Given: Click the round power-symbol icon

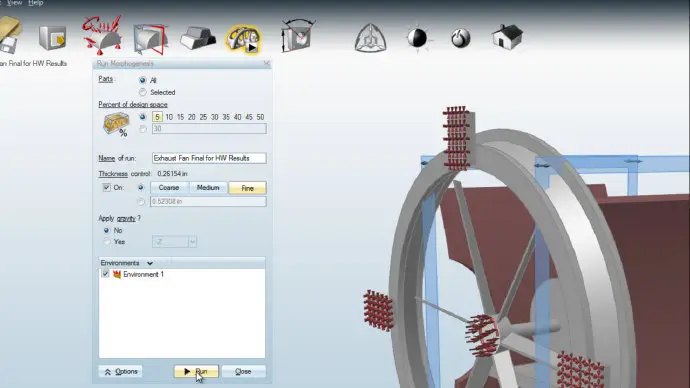Looking at the screenshot, I should tap(461, 39).
